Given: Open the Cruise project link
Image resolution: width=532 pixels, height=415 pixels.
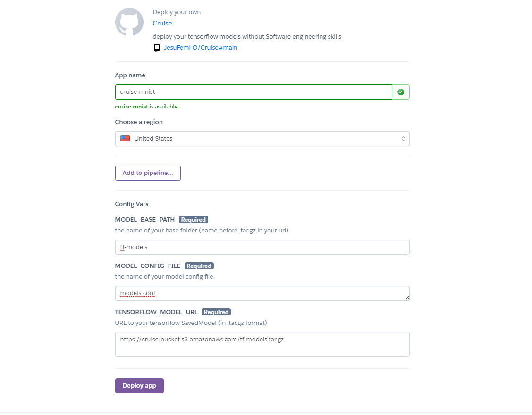Looking at the screenshot, I should coord(162,24).
